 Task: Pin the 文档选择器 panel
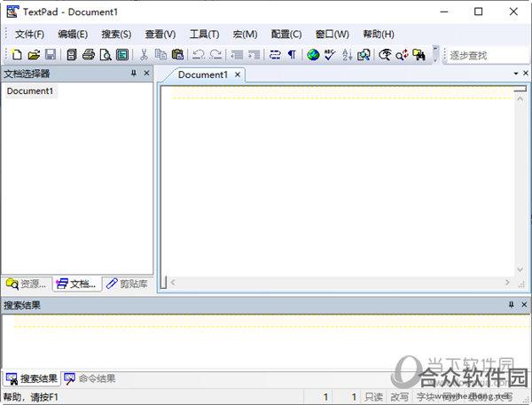tap(134, 73)
